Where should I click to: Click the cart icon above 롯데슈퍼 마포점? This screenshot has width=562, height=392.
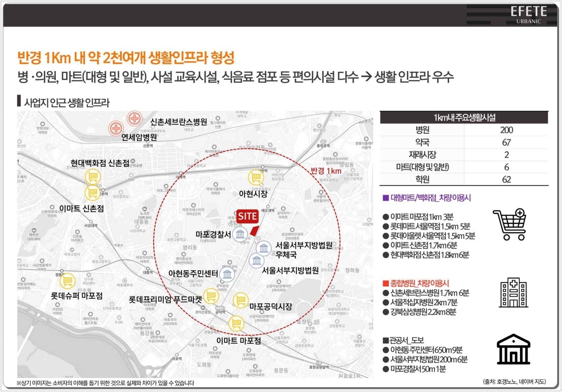pyautogui.click(x=68, y=280)
